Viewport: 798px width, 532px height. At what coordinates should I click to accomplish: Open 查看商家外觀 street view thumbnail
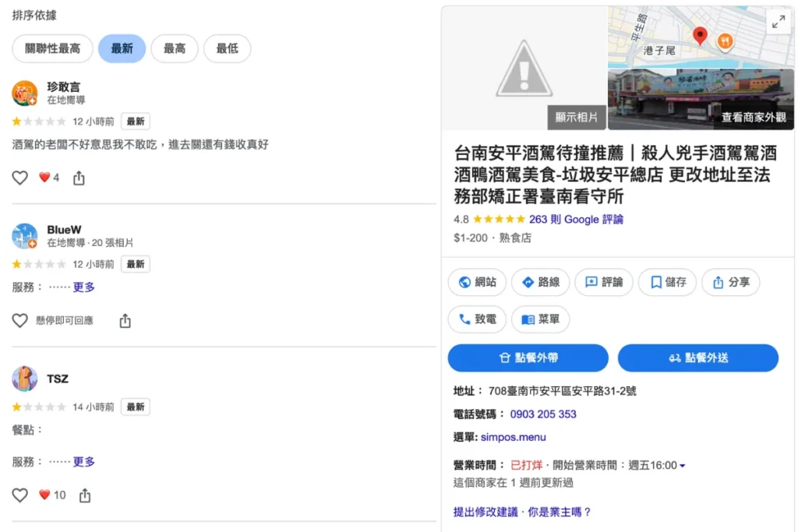coord(701,99)
